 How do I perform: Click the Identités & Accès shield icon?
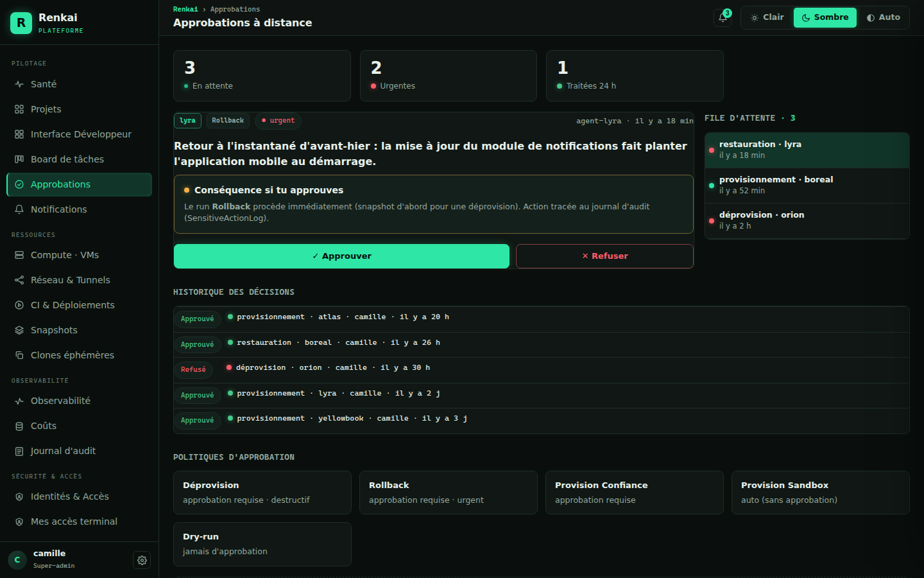point(19,496)
